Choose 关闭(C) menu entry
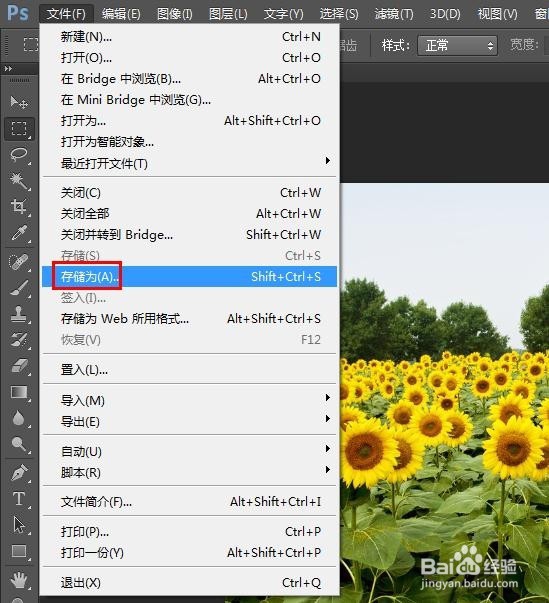The image size is (549, 603). (189, 193)
